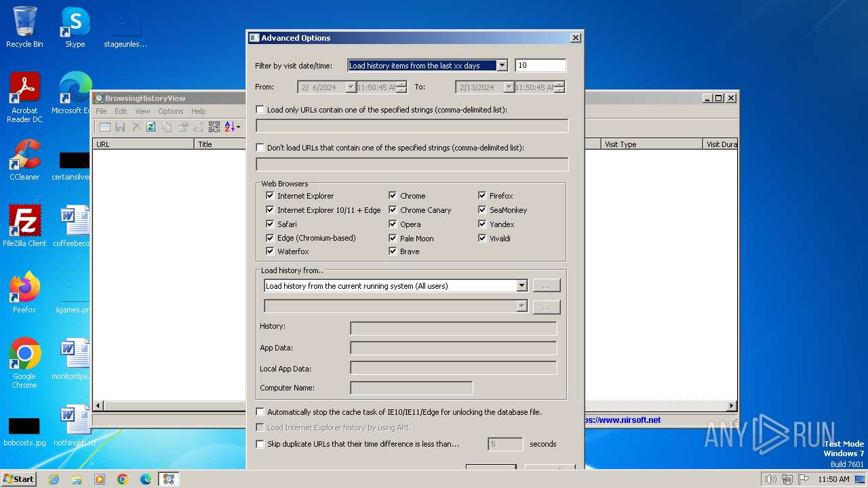Uncheck the Internet Explorer browser checkbox
Screen dimensions: 868x488
coord(270,196)
